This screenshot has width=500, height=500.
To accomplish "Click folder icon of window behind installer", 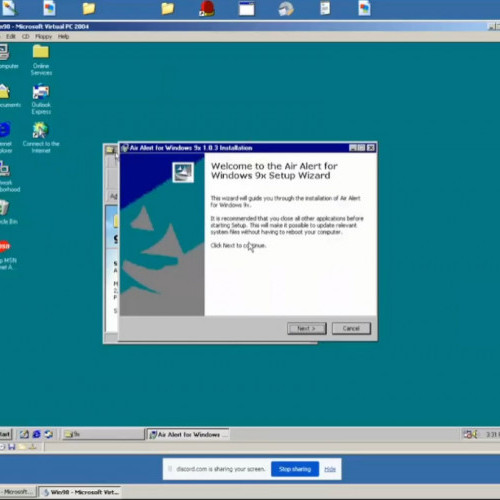I will (x=110, y=150).
